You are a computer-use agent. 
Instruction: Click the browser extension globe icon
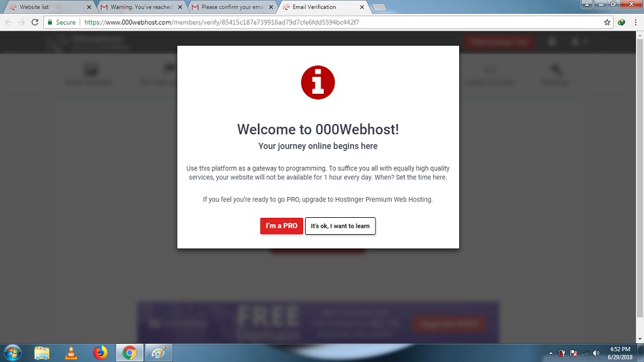pyautogui.click(x=621, y=22)
